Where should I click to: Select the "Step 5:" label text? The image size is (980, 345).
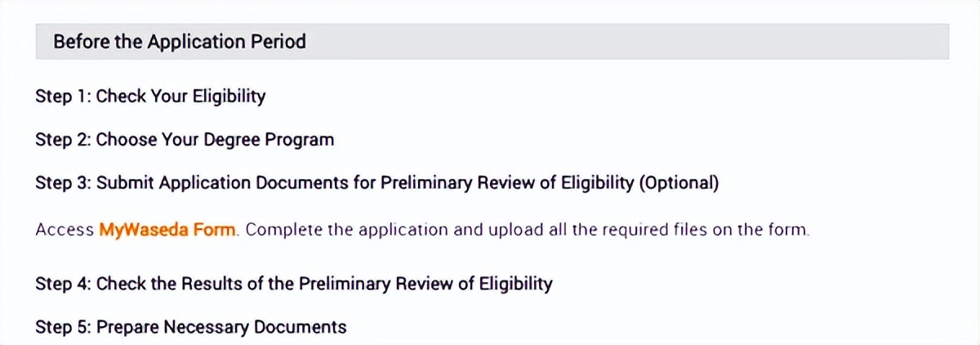click(x=63, y=328)
